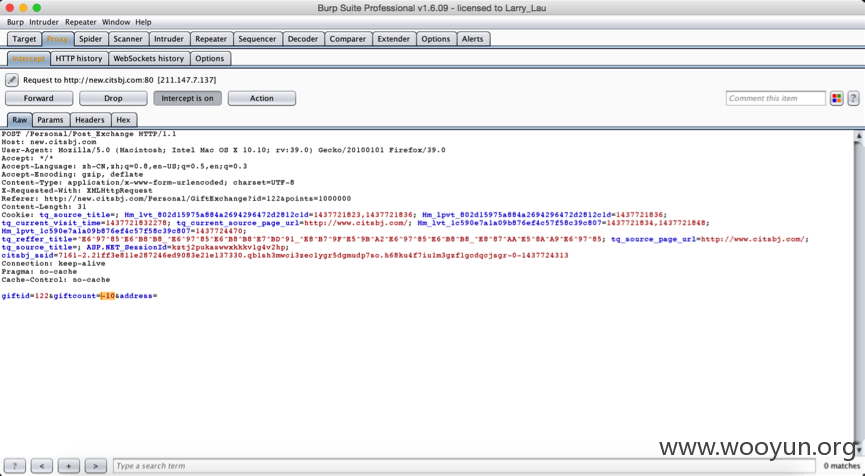This screenshot has width=865, height=476.
Task: Click the scroll up arrow of request editor
Action: pyautogui.click(x=858, y=135)
